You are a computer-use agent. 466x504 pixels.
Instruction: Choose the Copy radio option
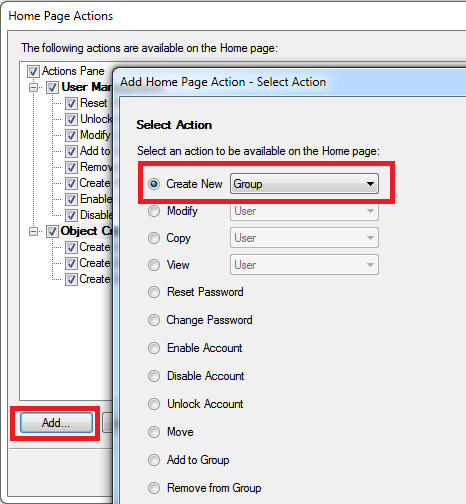pyautogui.click(x=154, y=238)
